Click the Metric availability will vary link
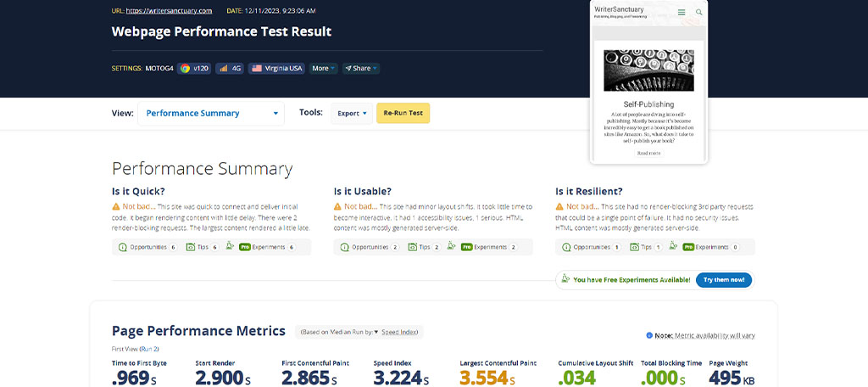The height and width of the screenshot is (387, 868). [715, 335]
